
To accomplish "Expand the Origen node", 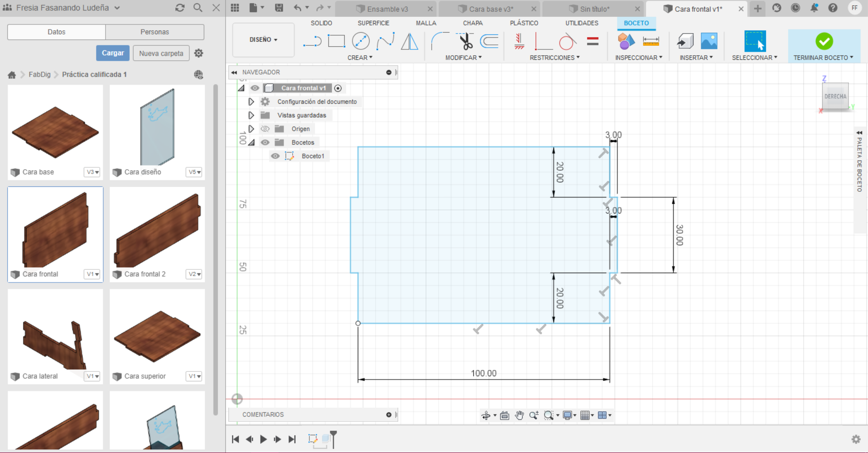I will pos(251,129).
